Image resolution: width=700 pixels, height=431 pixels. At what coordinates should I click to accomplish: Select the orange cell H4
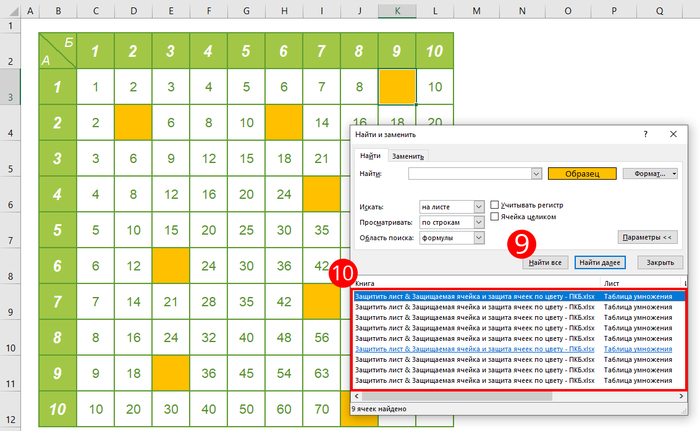coord(284,122)
